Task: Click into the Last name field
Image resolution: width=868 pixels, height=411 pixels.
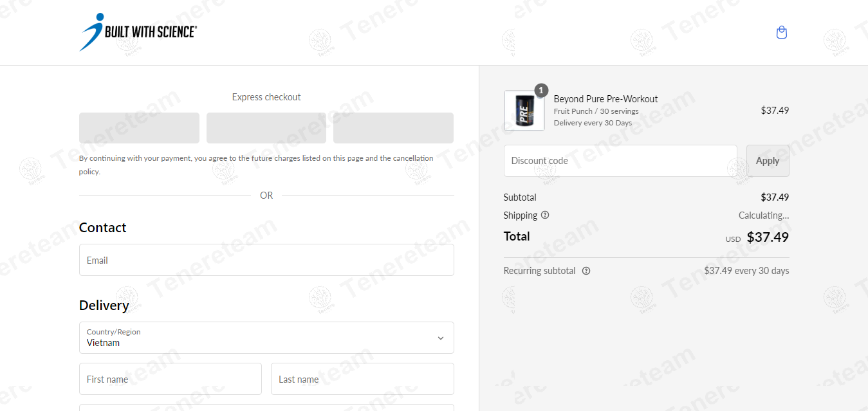Action: [362, 379]
